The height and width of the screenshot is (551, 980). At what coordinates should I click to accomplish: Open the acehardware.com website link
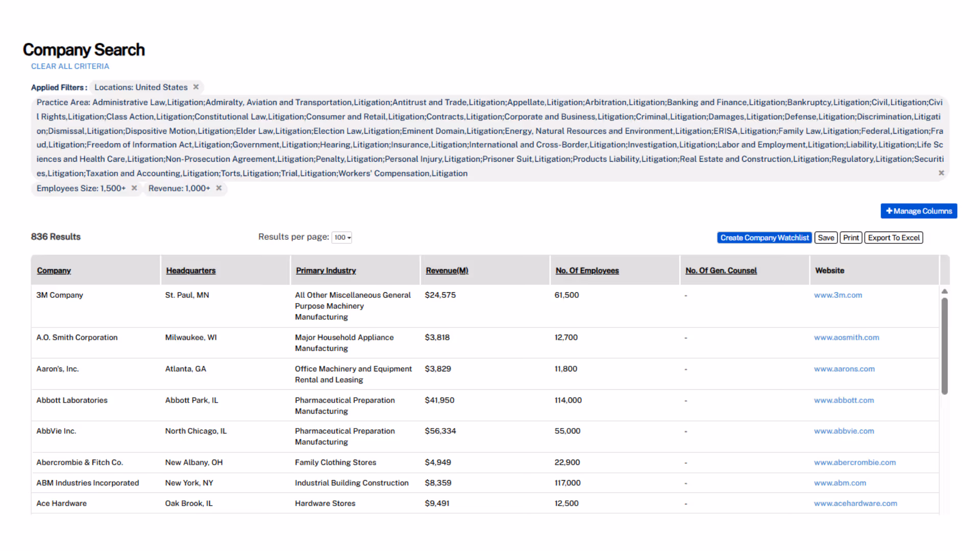pos(855,503)
